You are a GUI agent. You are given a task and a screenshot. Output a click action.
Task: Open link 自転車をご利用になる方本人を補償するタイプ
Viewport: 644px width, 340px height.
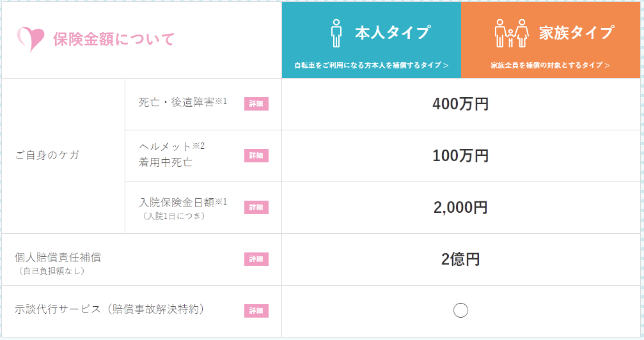click(x=371, y=65)
